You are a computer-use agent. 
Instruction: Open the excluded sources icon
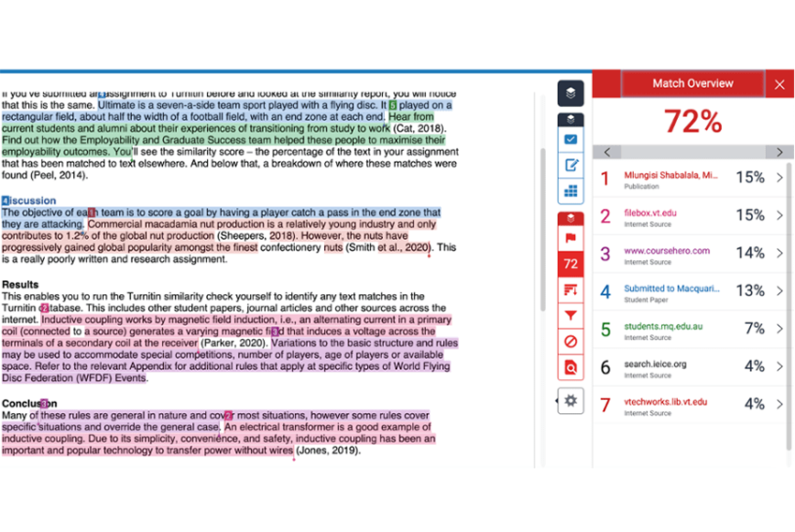tap(571, 342)
